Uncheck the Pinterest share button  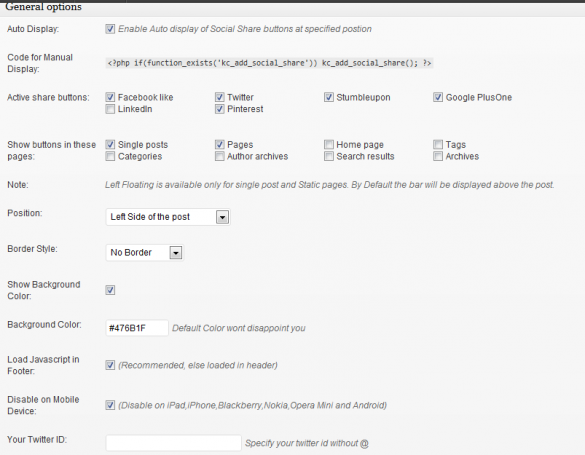pyautogui.click(x=219, y=109)
